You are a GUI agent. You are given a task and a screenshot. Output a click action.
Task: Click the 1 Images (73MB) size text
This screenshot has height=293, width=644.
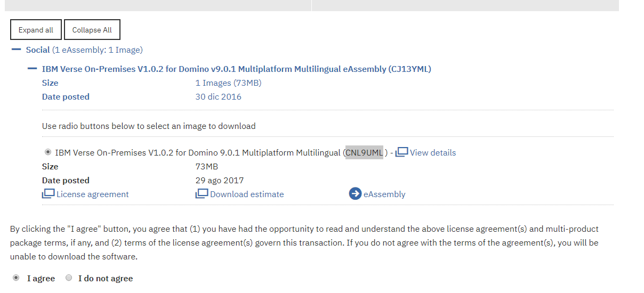point(228,83)
